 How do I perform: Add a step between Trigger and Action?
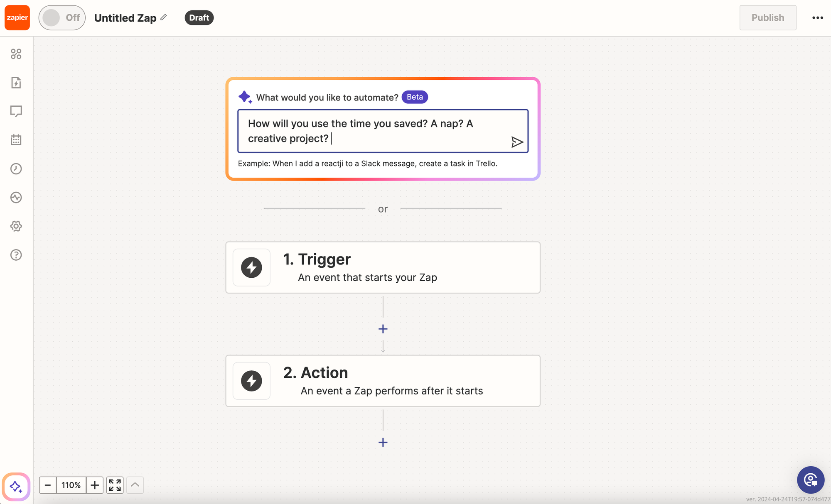click(x=383, y=329)
